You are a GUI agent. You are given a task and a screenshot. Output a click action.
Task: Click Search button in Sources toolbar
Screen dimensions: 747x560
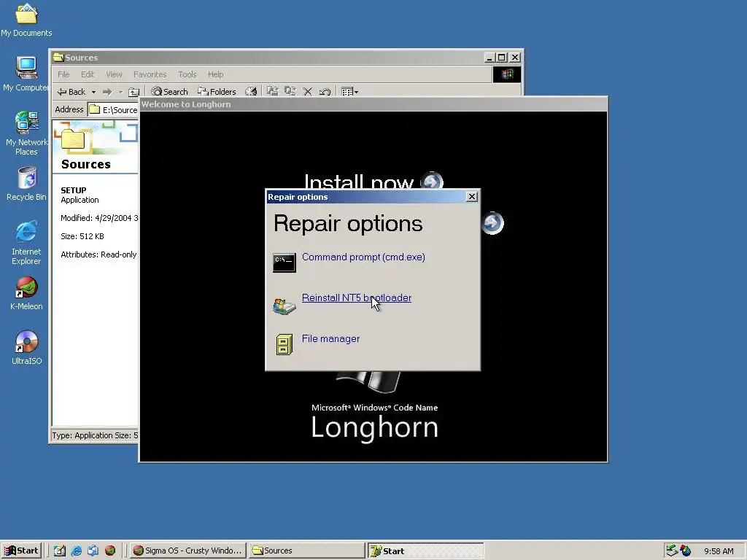coord(169,91)
